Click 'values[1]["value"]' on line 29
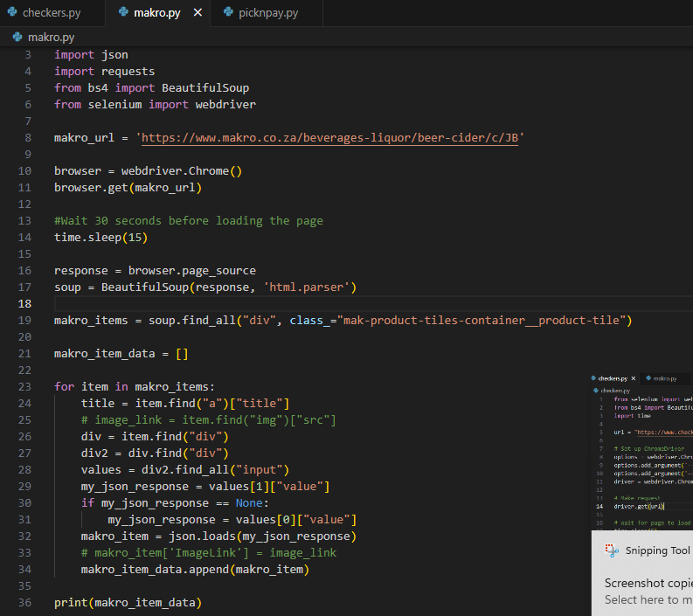Screen dimensions: 693x616 [x=269, y=487]
